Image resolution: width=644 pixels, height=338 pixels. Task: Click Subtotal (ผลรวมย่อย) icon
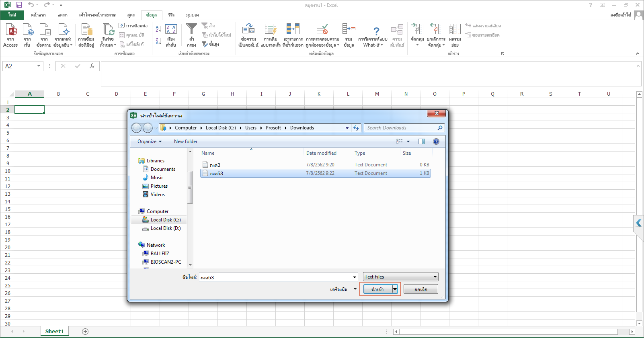[455, 35]
